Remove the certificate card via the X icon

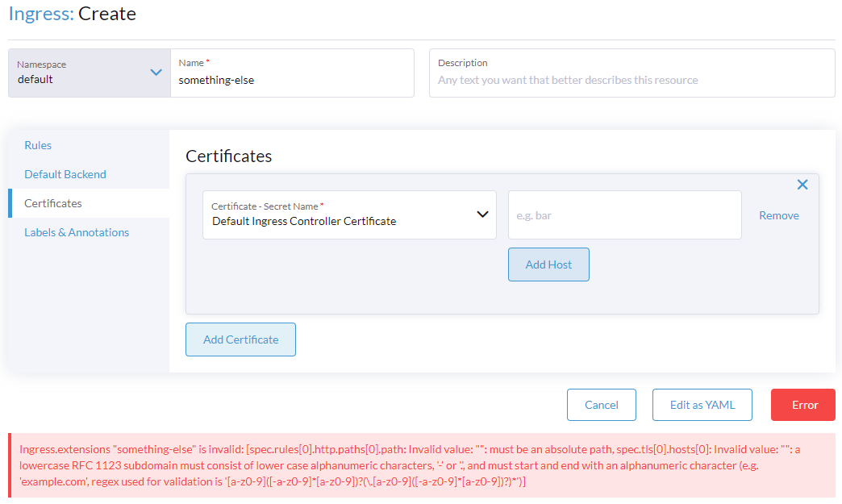[x=802, y=184]
